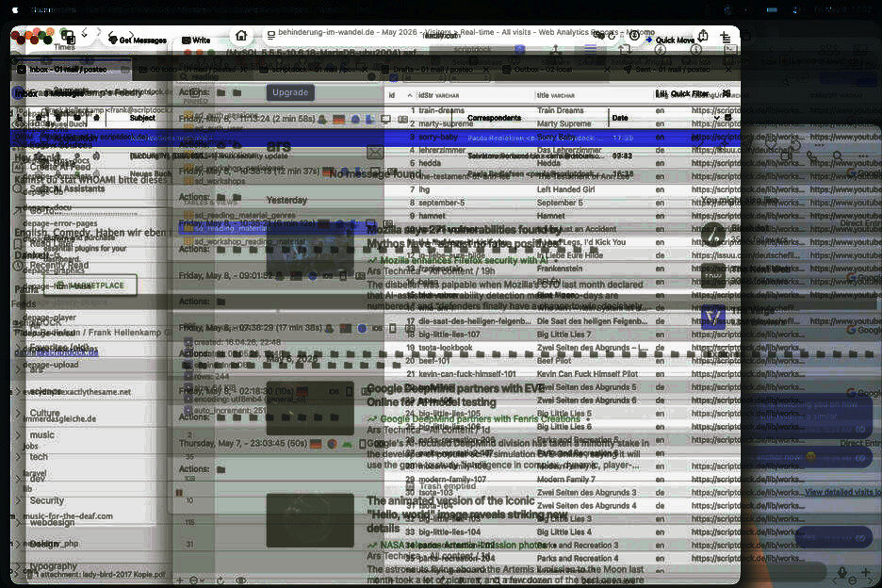Open a new message with Write
Screen dimensions: 882x588
(x=196, y=40)
